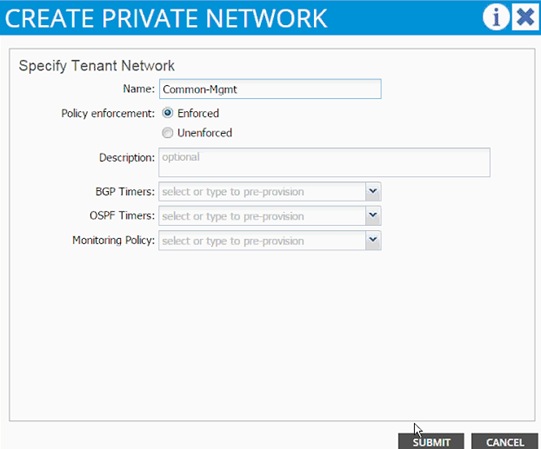Image resolution: width=541 pixels, height=449 pixels.
Task: Click the Description label
Action: click(127, 158)
